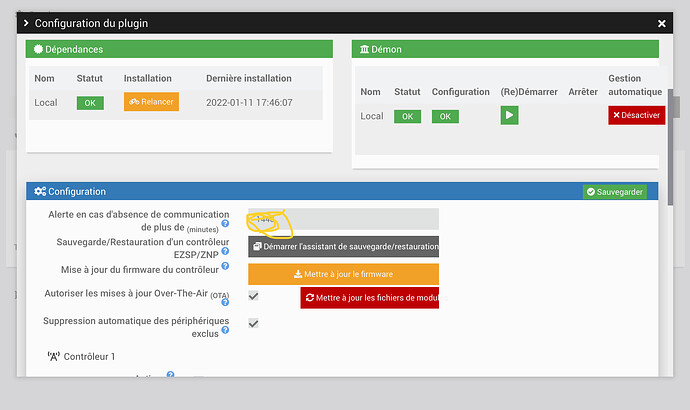This screenshot has height=410, width=690.
Task: Update the module files
Action: click(x=370, y=298)
